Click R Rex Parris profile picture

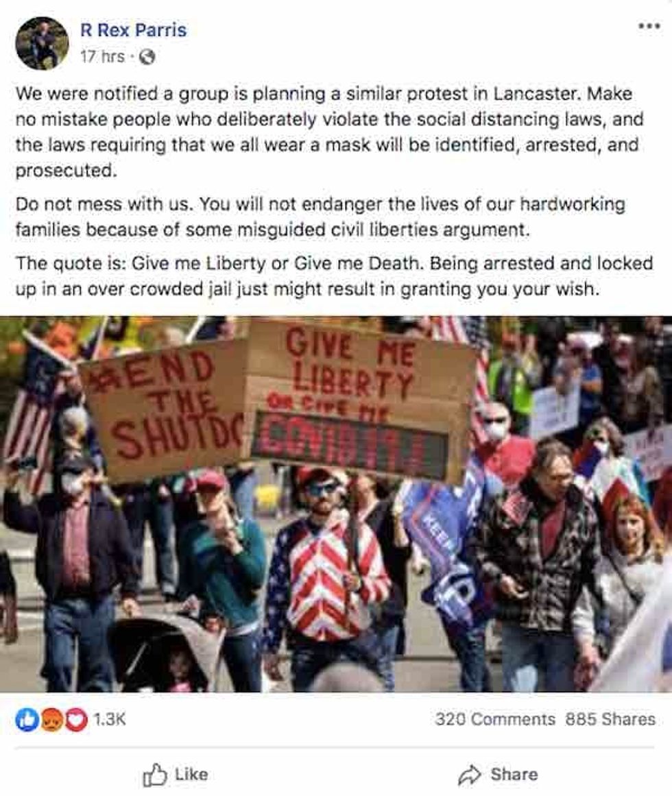tap(42, 43)
